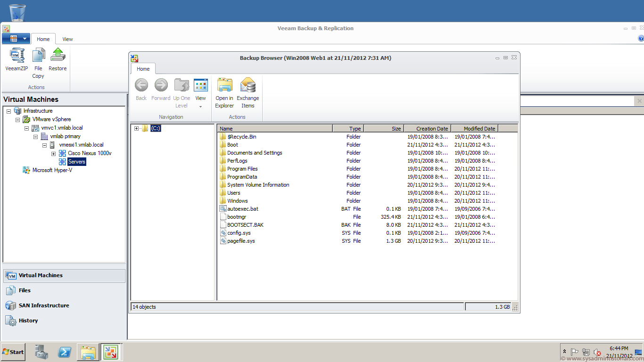Go Back in Backup Browser
This screenshot has width=644, height=362.
point(141,90)
